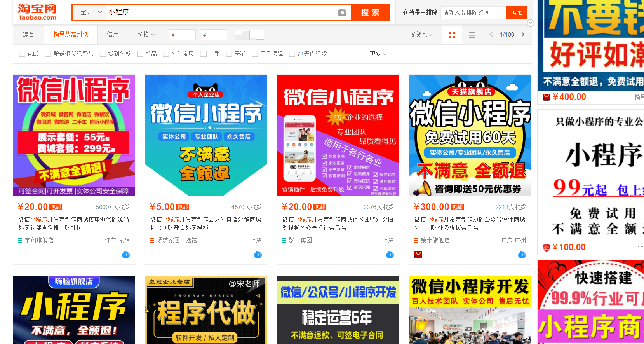Open the ¥5.00 不满意全额退 product image

coord(206,136)
